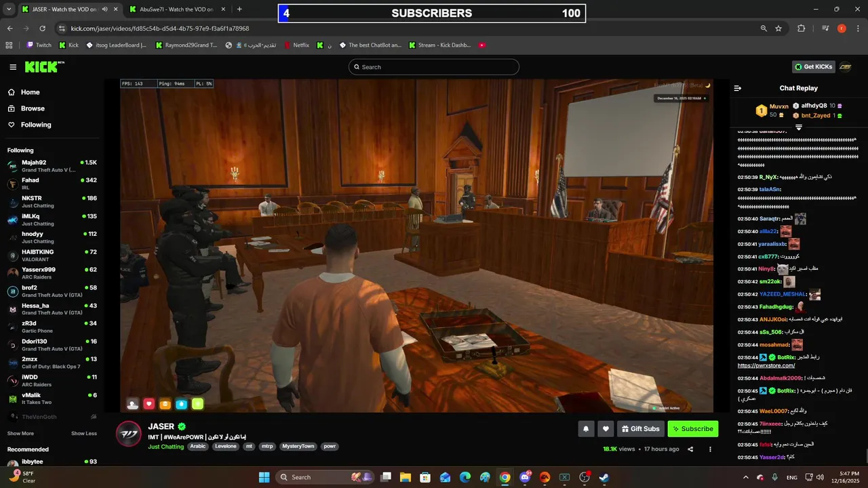This screenshot has height=488, width=868.
Task: Click the JASER channel avatar
Action: 128,434
